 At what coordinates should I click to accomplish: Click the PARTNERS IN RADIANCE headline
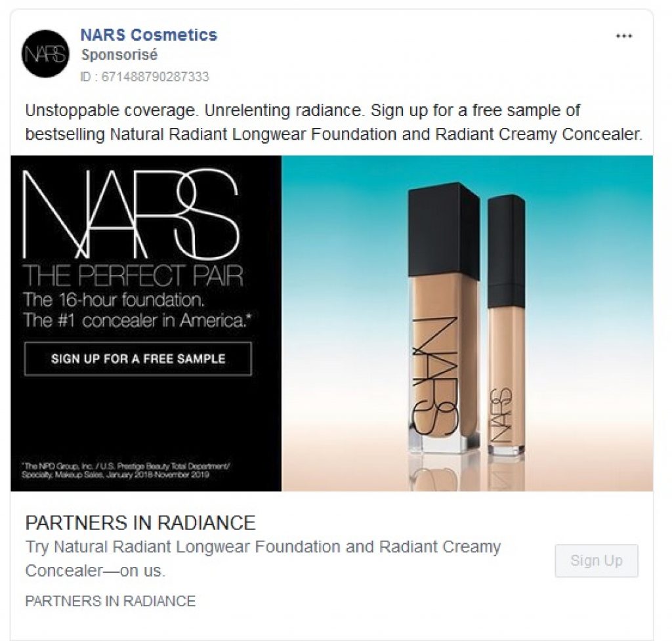tap(140, 523)
